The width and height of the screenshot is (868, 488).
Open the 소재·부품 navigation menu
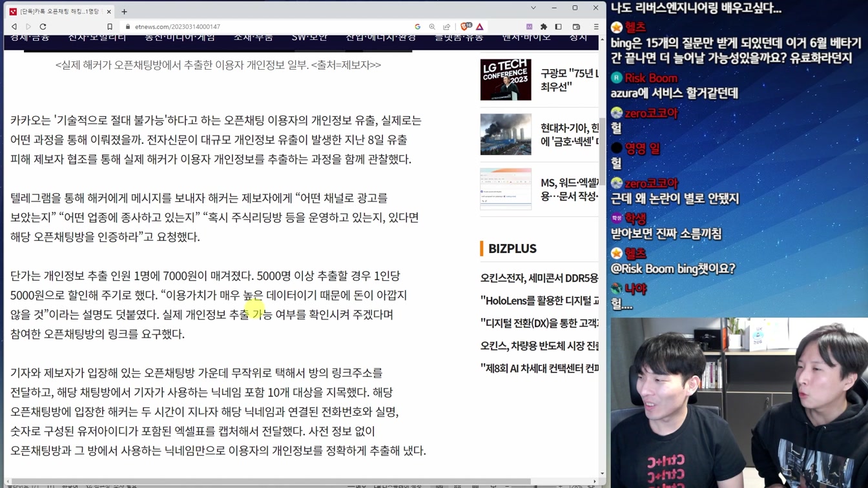click(253, 37)
